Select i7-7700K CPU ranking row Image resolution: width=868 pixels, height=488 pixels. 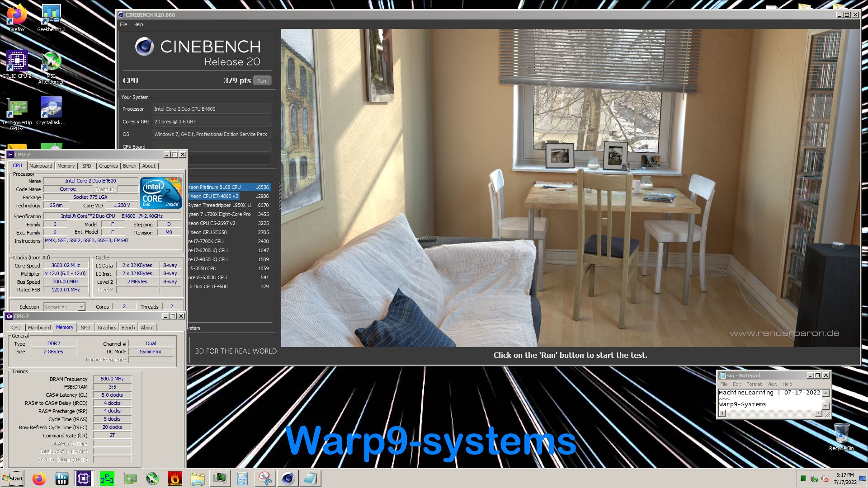pyautogui.click(x=229, y=241)
